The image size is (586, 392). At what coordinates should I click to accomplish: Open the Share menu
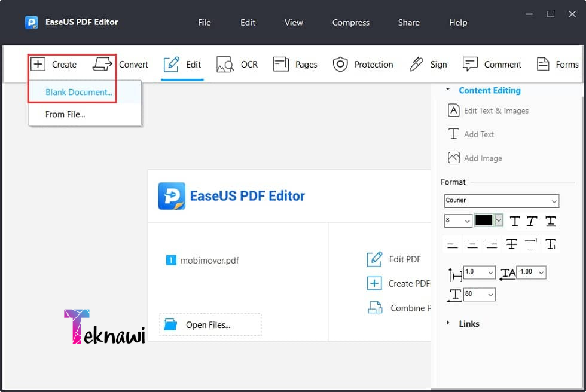tap(408, 22)
